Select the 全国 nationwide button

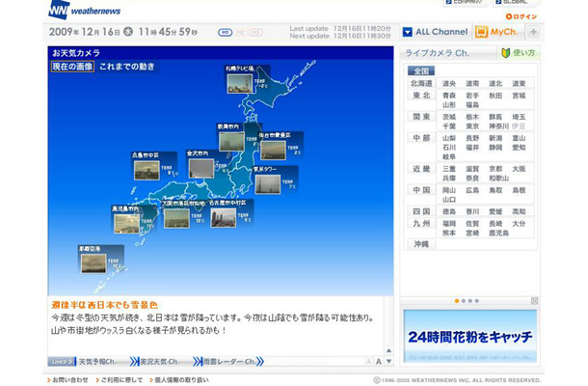click(421, 71)
